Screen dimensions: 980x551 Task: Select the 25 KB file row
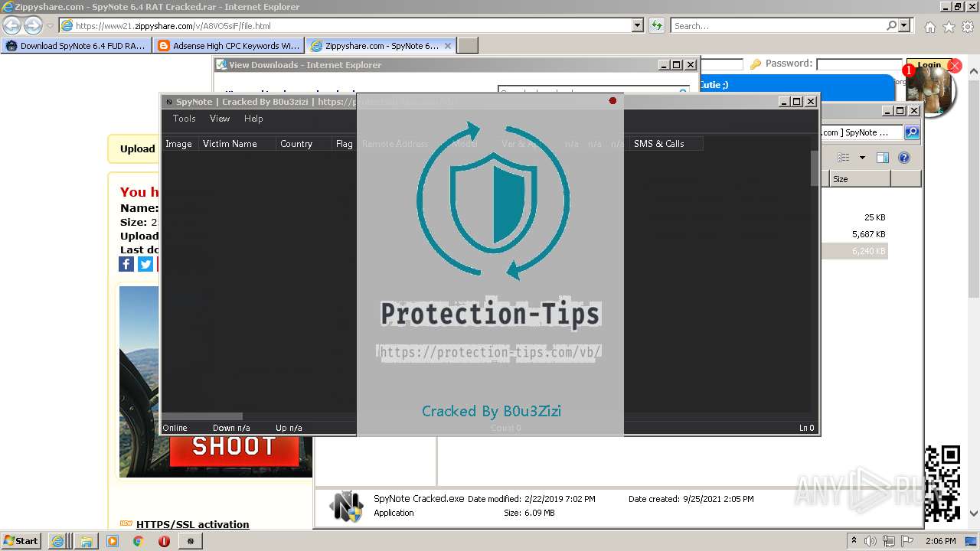(x=854, y=217)
